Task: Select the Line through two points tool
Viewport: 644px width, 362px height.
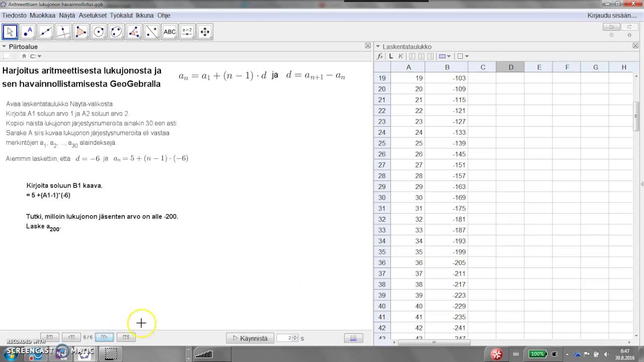Action: click(x=45, y=32)
